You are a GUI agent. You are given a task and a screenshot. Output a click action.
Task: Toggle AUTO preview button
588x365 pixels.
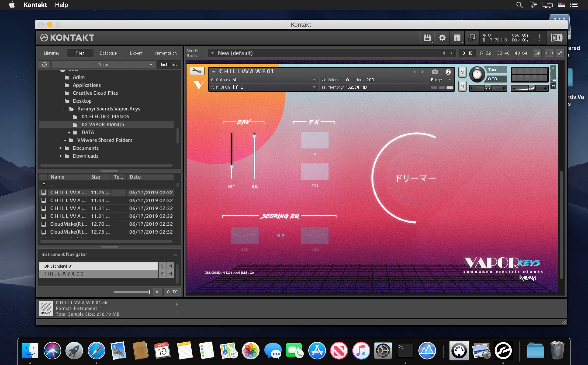(172, 292)
